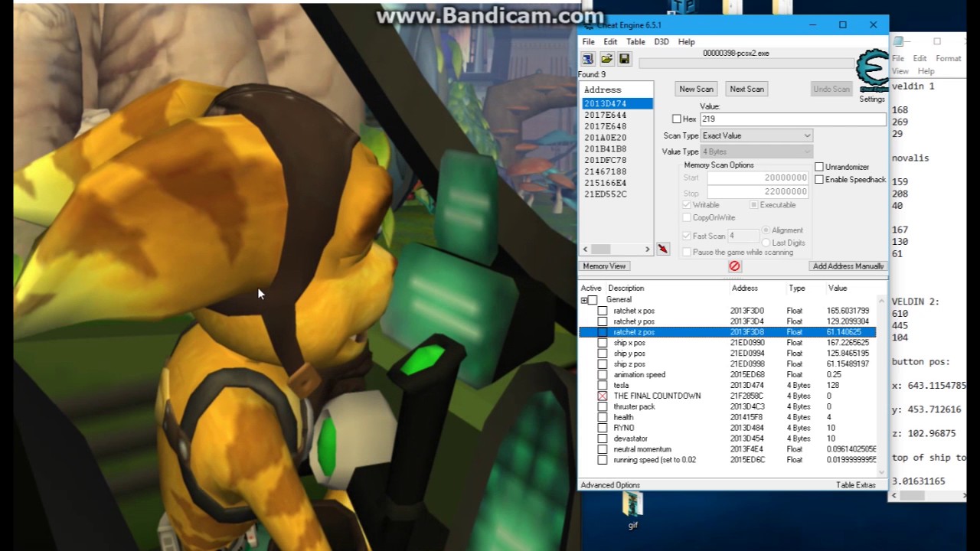This screenshot has height=551, width=980.
Task: Open the File menu in Cheat Engine
Action: click(x=588, y=41)
